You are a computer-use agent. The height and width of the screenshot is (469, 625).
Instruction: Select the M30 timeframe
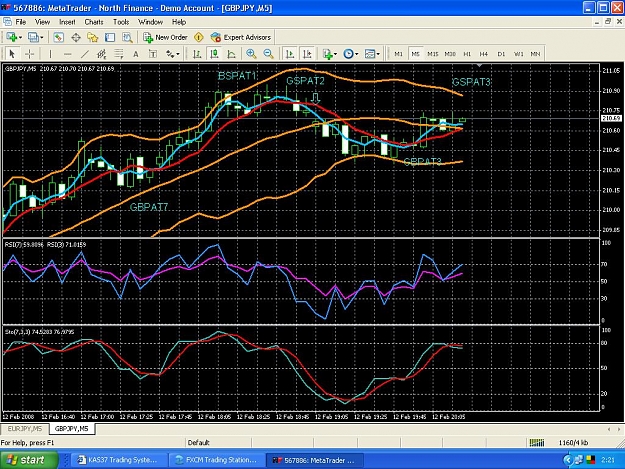(450, 54)
